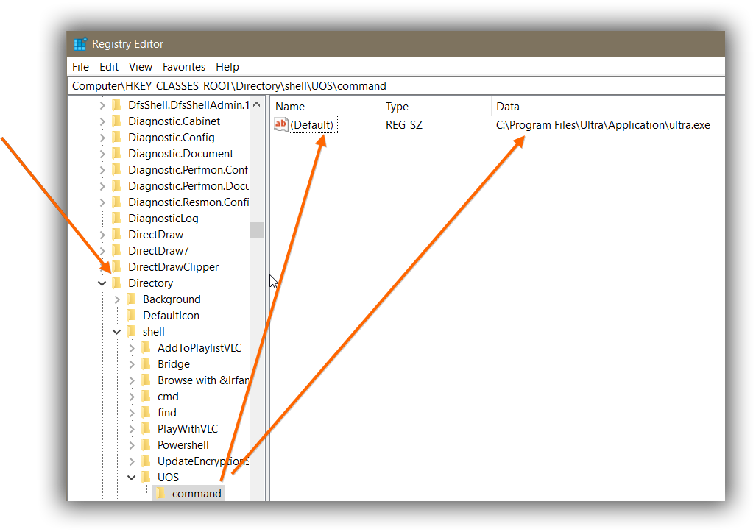Open the Favorites menu
Screen dimensions: 756x532
click(x=184, y=67)
